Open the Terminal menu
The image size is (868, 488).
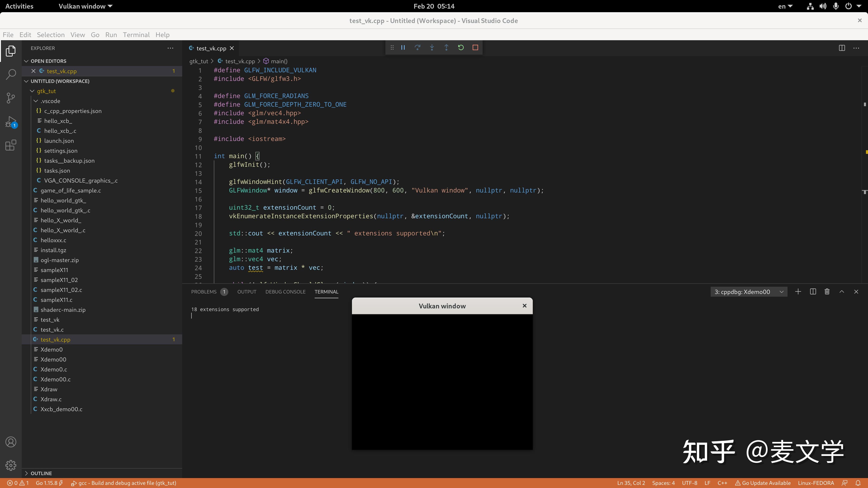[136, 35]
